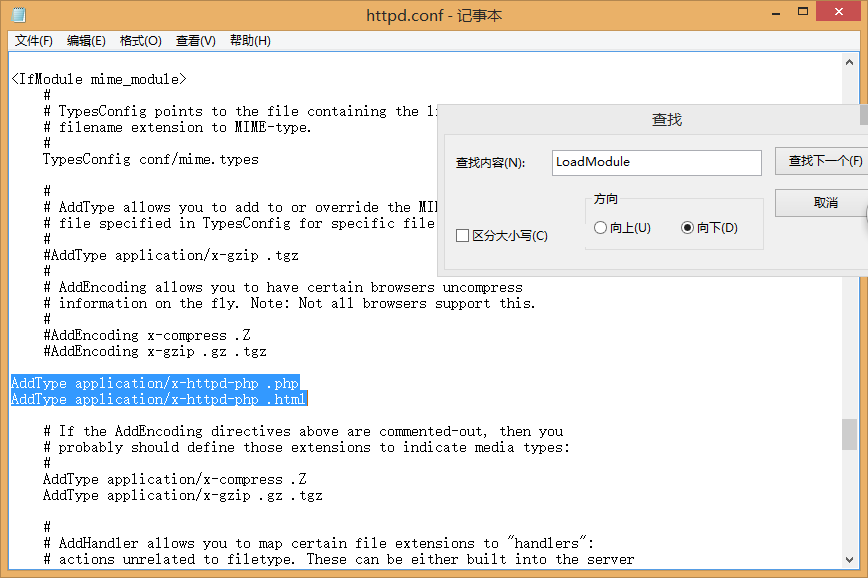Close the Notepad window with red X

point(839,12)
